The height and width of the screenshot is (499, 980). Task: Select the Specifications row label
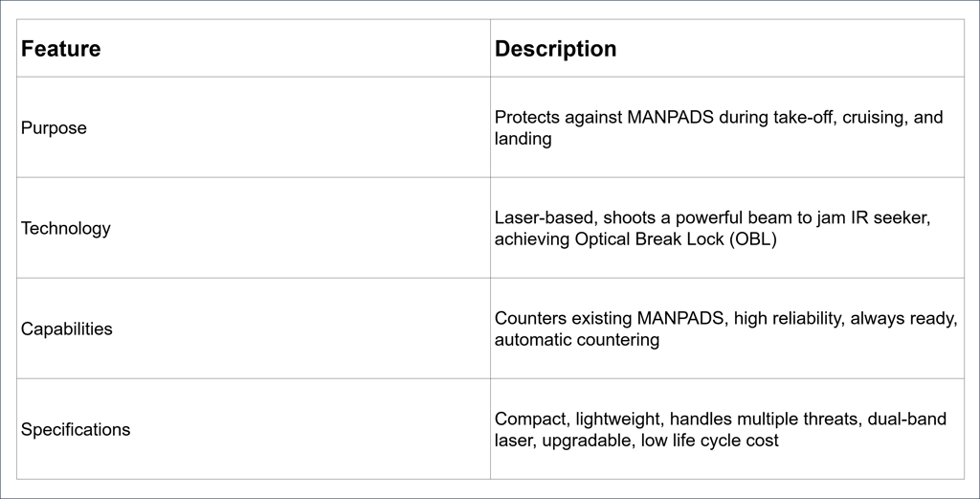coord(76,430)
